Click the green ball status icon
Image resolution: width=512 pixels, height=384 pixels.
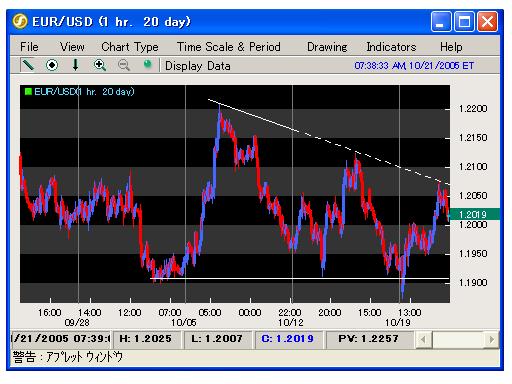click(x=147, y=64)
